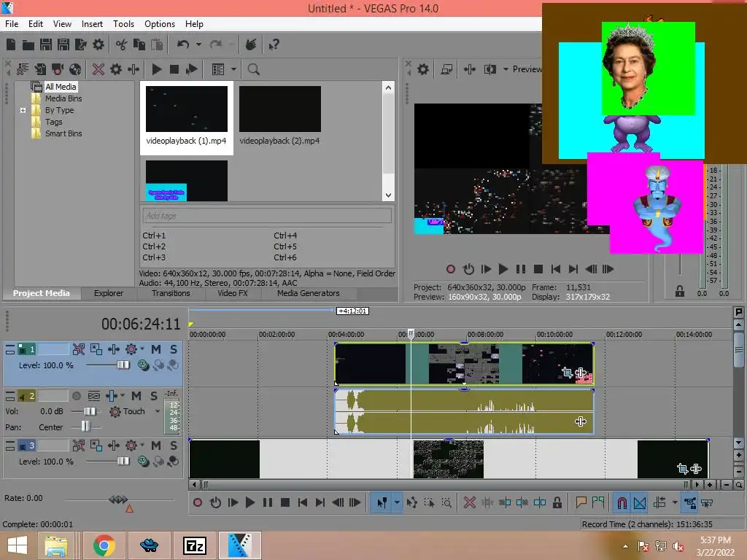Open a project with the folder icon
This screenshot has height=560, width=747.
(x=28, y=44)
